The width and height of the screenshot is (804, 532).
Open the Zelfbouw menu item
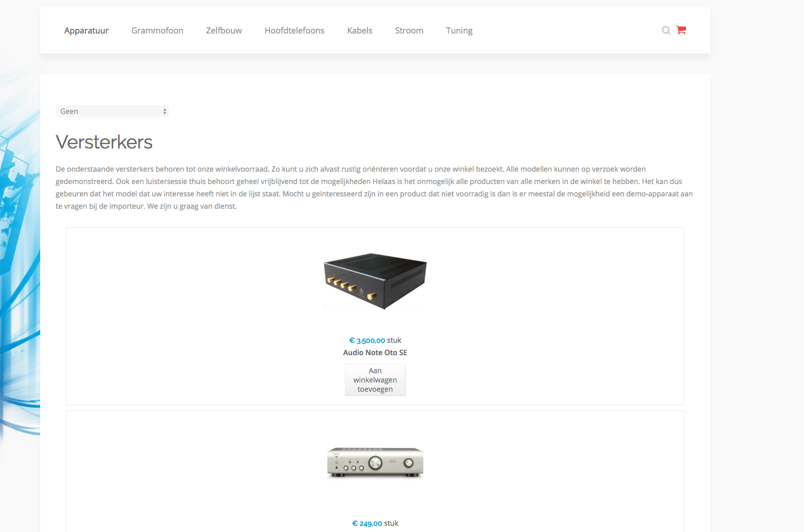tap(224, 30)
